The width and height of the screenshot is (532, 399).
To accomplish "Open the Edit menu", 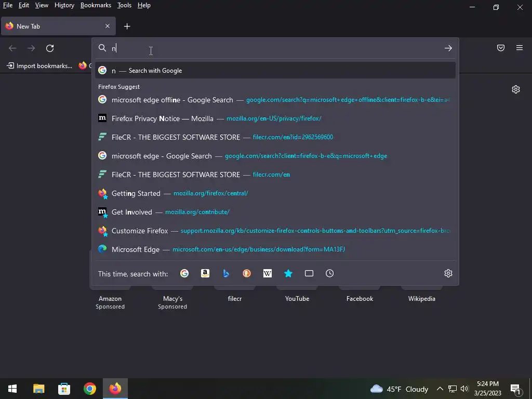I will click(24, 5).
